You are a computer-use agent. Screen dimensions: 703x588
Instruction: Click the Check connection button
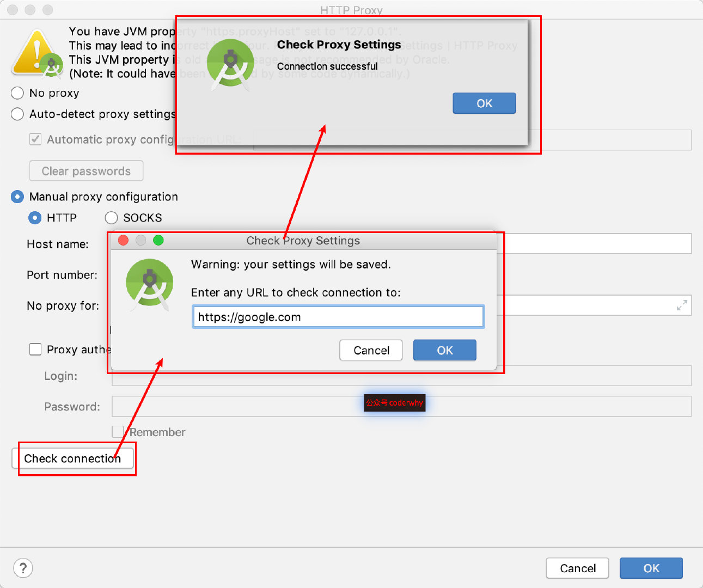pos(73,458)
